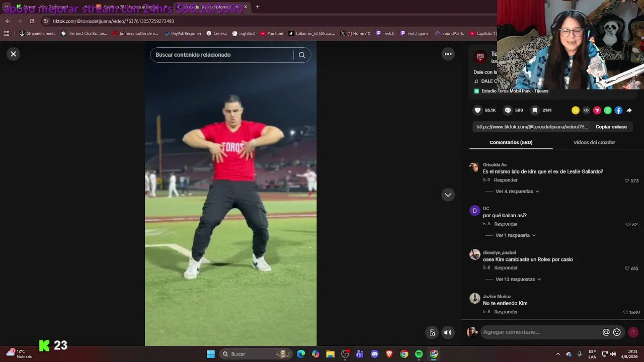Click the taskbar Buscar search box
Viewport: 644px width, 362px height.
(256, 354)
